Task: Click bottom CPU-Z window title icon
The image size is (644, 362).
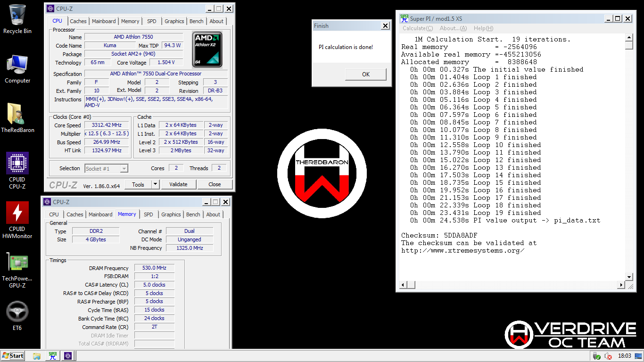Action: click(x=47, y=202)
